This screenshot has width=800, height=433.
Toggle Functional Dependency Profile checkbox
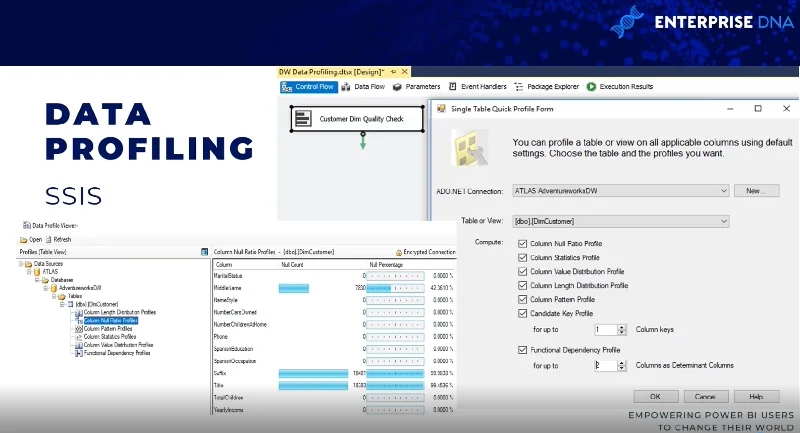point(522,350)
